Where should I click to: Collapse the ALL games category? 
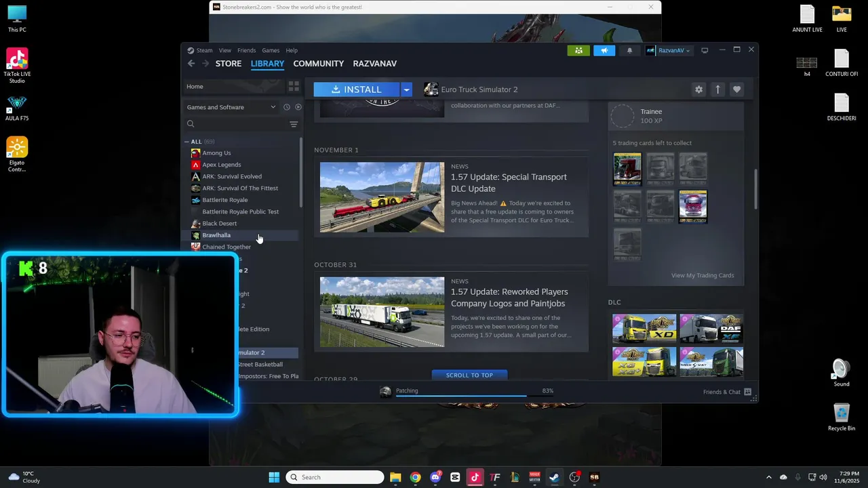pos(186,142)
